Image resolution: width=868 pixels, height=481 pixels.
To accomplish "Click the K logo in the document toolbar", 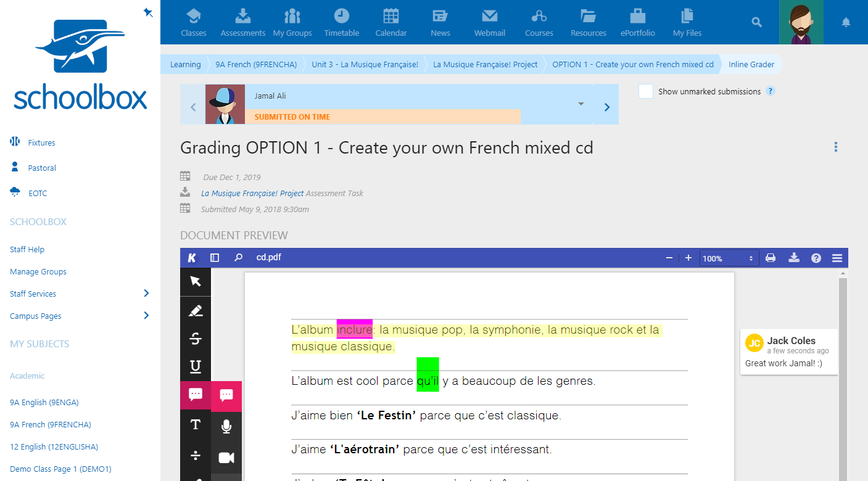I will click(x=192, y=258).
